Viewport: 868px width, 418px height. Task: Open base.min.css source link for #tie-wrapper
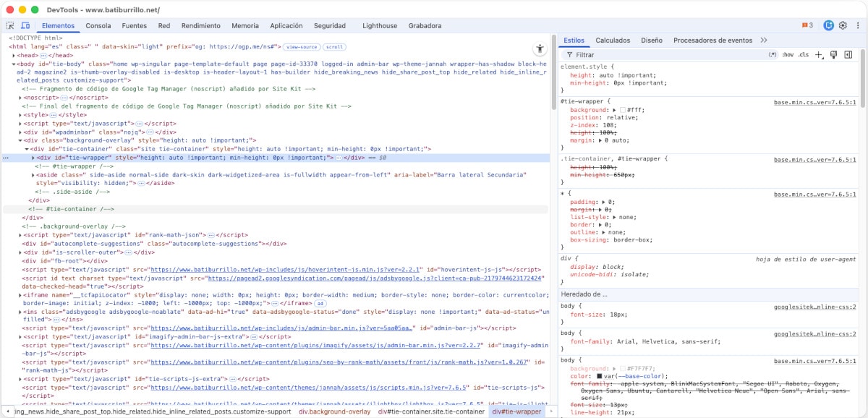pos(814,102)
